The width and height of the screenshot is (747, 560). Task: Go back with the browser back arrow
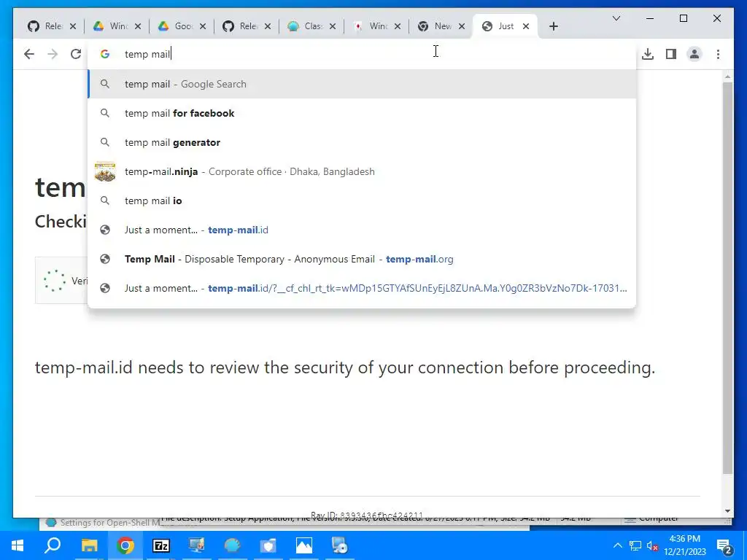(29, 54)
